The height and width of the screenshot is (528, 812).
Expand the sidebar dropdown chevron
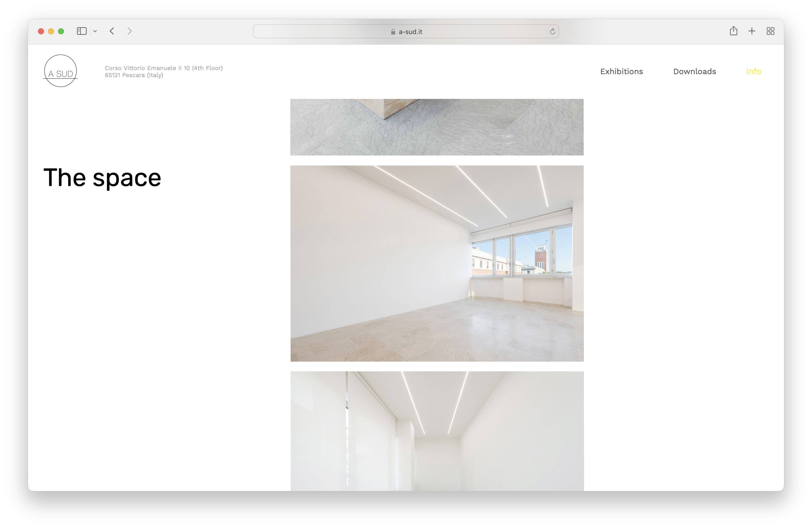95,31
